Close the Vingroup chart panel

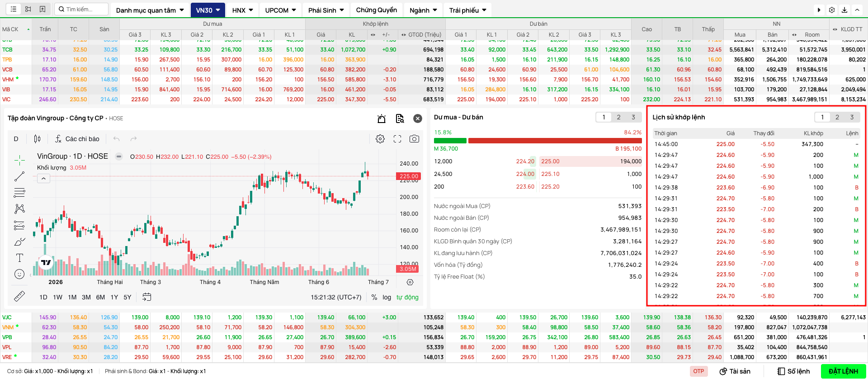[418, 118]
